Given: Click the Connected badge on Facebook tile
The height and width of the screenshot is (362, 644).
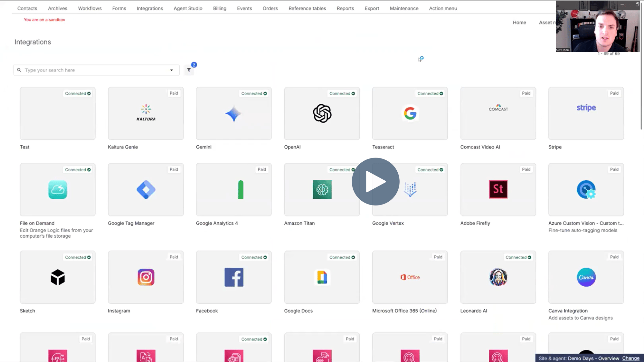Looking at the screenshot, I should pyautogui.click(x=254, y=257).
